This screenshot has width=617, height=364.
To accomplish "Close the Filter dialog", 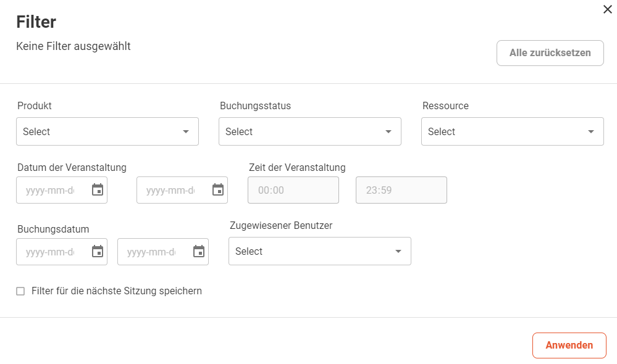I will coord(608,9).
